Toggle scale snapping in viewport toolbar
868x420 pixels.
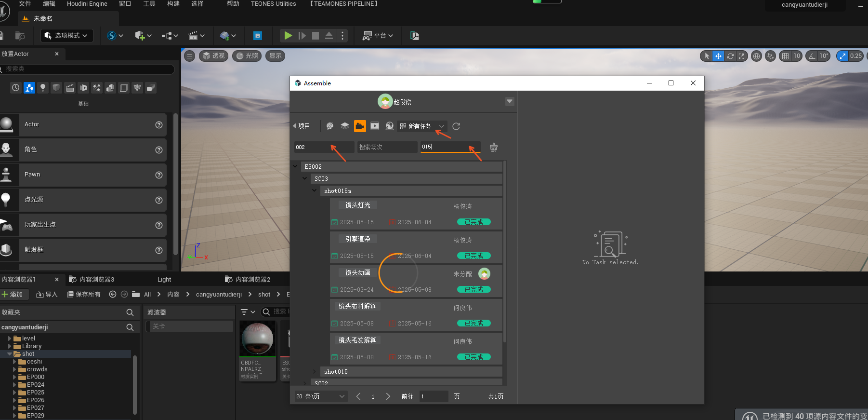(x=842, y=56)
